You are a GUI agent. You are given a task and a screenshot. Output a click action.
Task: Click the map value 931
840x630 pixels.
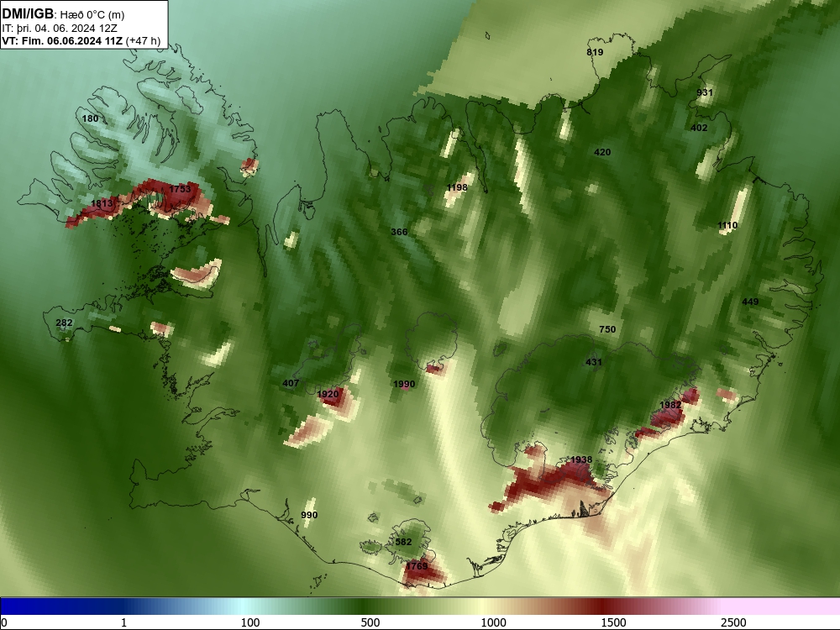coord(705,92)
